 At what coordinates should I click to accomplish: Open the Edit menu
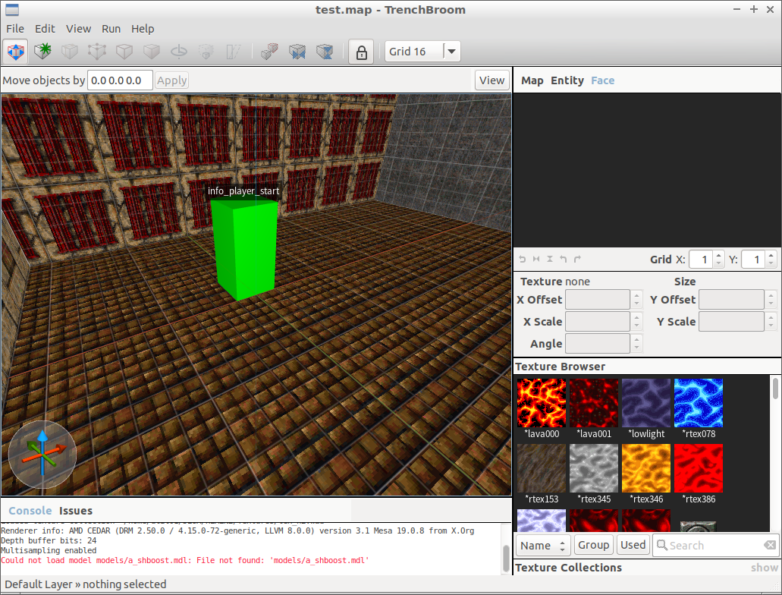45,29
